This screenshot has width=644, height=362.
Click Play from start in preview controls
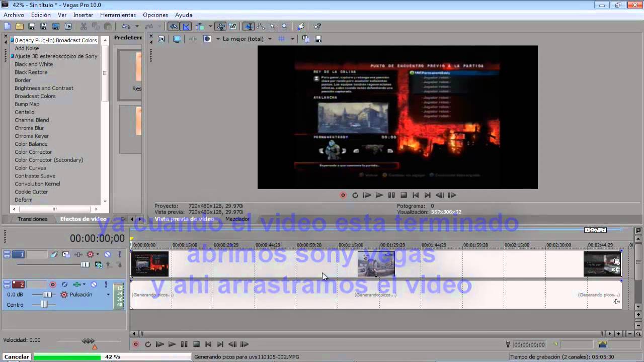pyautogui.click(x=367, y=195)
